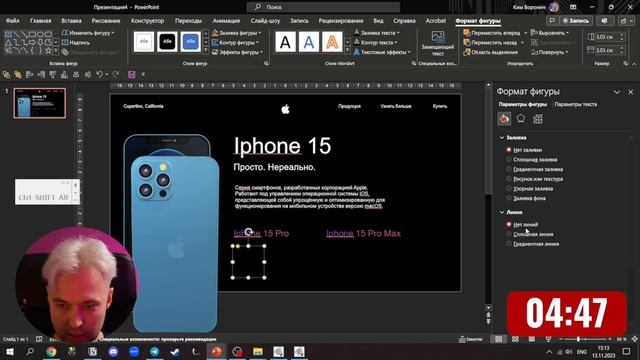640x360 pixels.
Task: Switch to Переходы ribbon tab
Action: (188, 20)
